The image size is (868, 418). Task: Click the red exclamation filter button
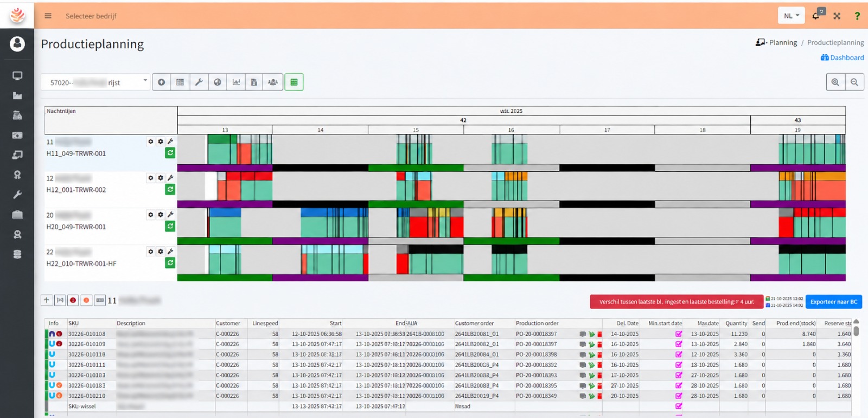point(73,300)
